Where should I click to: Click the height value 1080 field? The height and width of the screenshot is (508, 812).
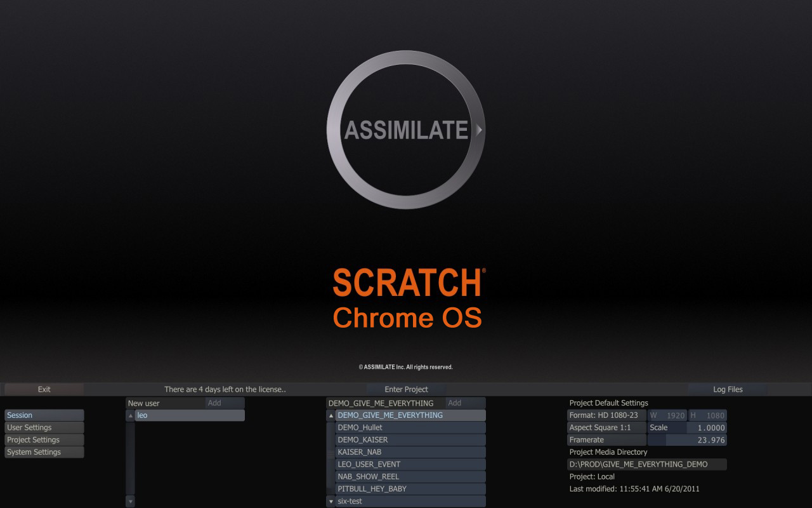[x=707, y=415]
